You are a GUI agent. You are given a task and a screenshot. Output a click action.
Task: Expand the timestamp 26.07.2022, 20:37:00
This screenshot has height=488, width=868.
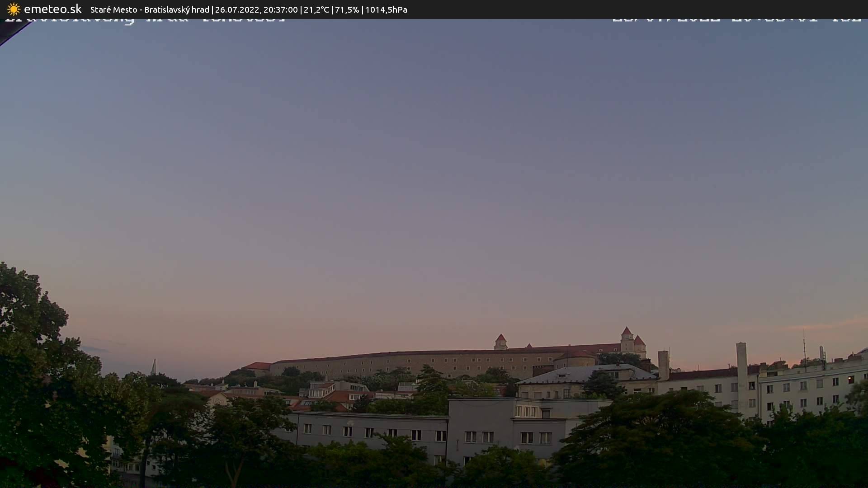coord(256,9)
